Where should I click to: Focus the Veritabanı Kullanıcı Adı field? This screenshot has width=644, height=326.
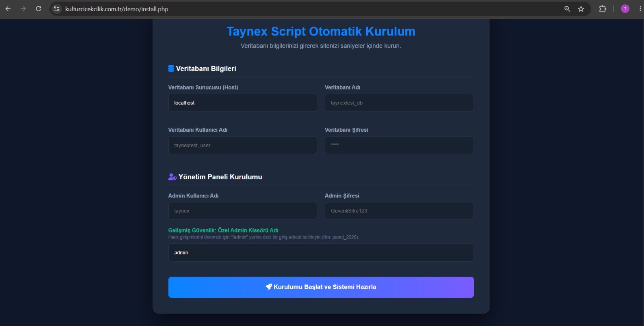242,145
